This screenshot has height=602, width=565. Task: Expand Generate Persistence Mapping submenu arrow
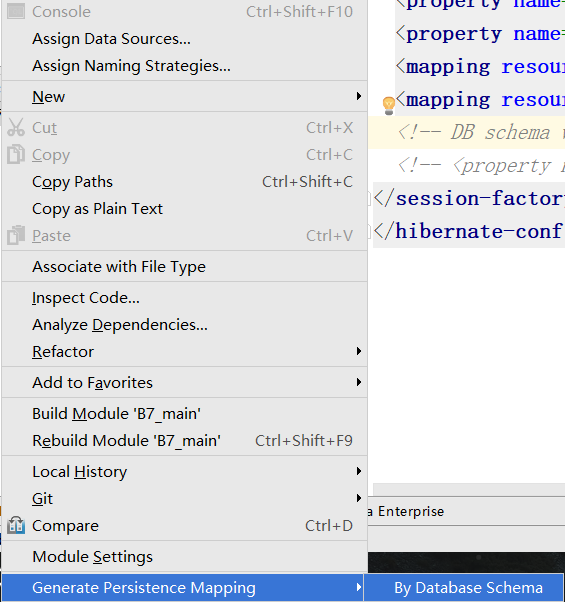point(358,587)
